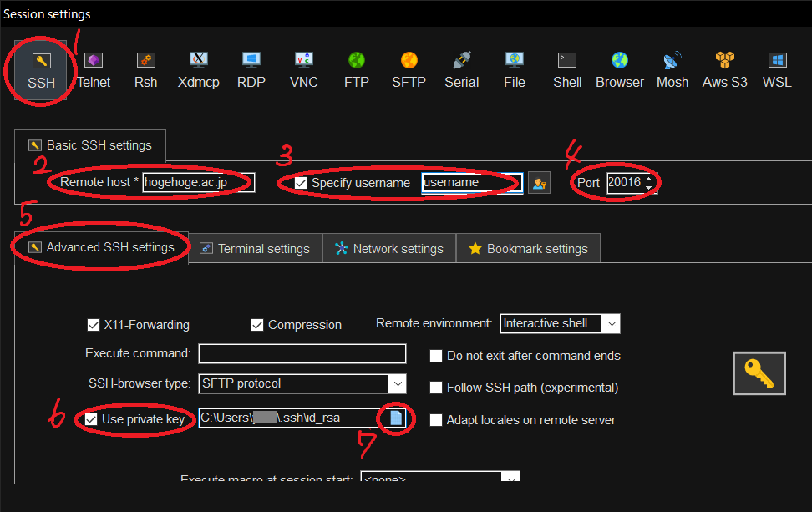
Task: Uncheck the Compression option
Action: pyautogui.click(x=256, y=325)
